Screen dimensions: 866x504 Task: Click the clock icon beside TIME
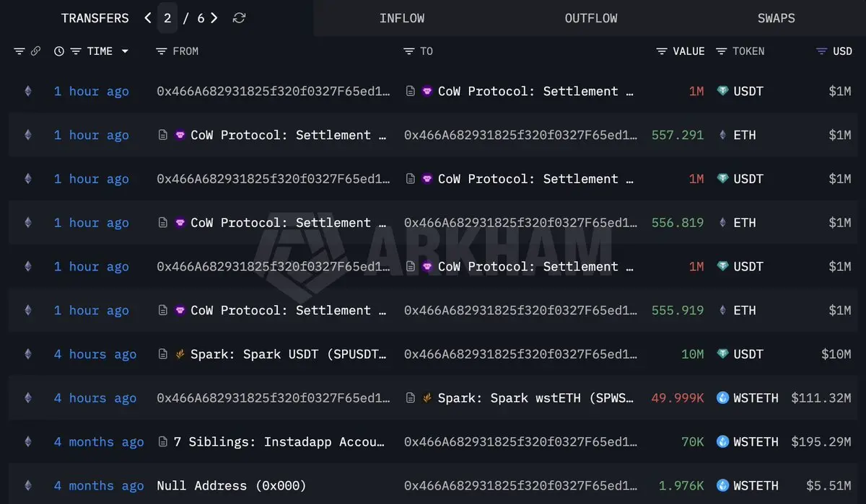pyautogui.click(x=59, y=51)
